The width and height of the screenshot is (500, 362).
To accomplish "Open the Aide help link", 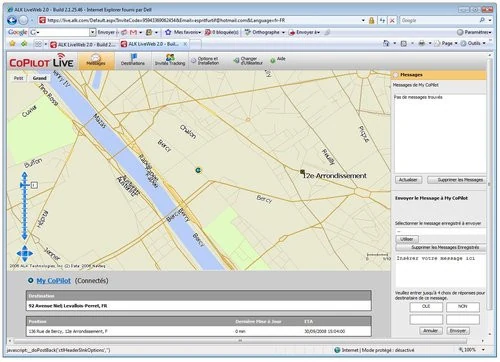I will click(278, 60).
